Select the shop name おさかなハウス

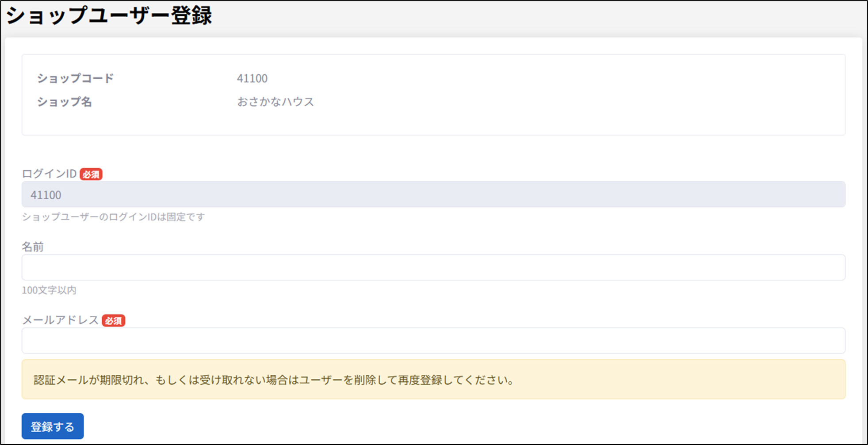(x=275, y=102)
